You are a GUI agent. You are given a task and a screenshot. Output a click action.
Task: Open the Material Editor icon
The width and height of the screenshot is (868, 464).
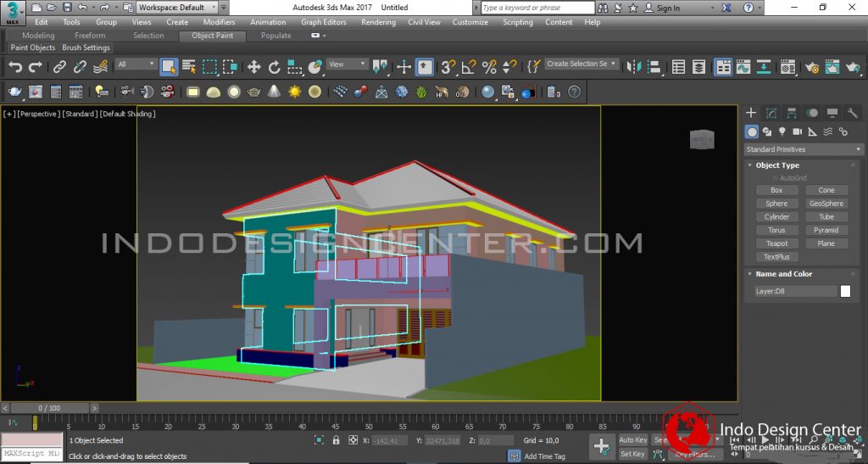pyautogui.click(x=787, y=67)
